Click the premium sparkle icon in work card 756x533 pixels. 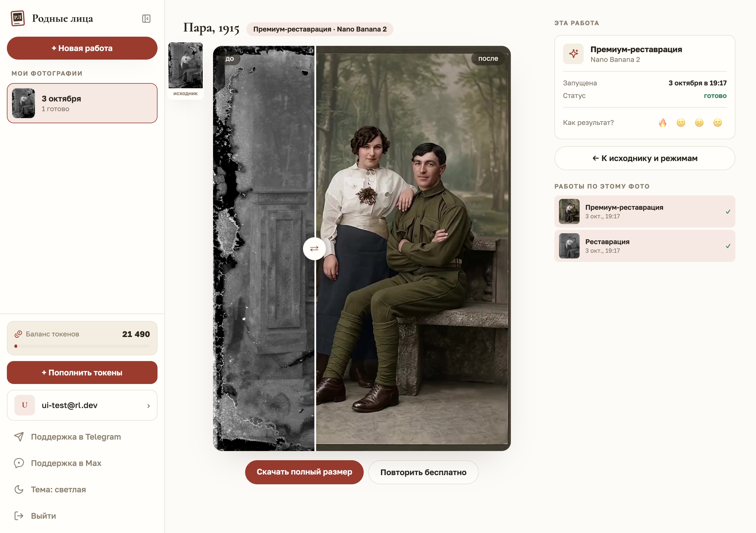(x=573, y=54)
